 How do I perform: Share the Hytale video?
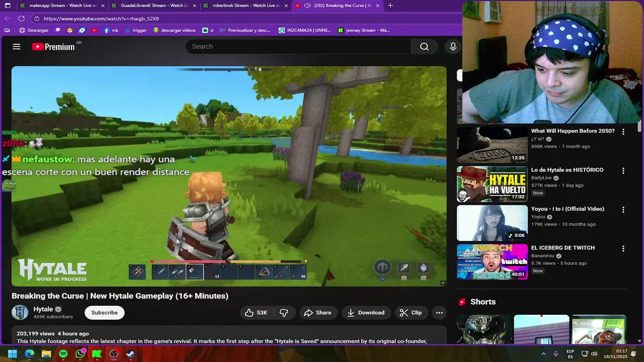tap(317, 313)
